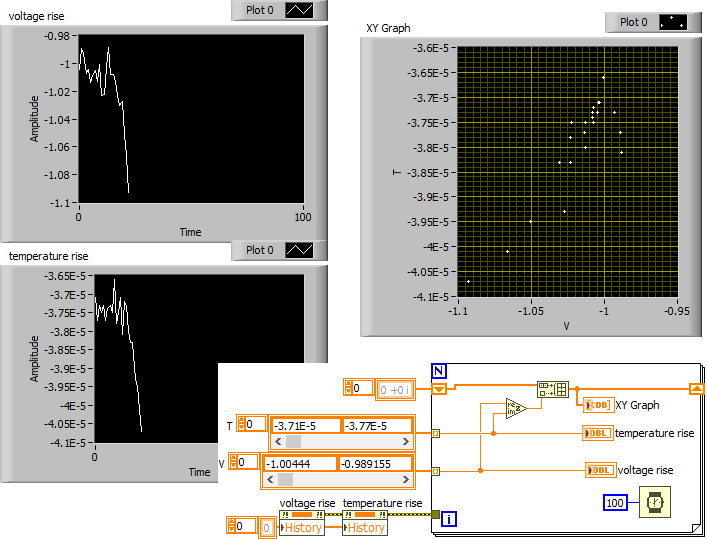
Task: Click T array element -3.71E-5
Action: tap(306, 426)
